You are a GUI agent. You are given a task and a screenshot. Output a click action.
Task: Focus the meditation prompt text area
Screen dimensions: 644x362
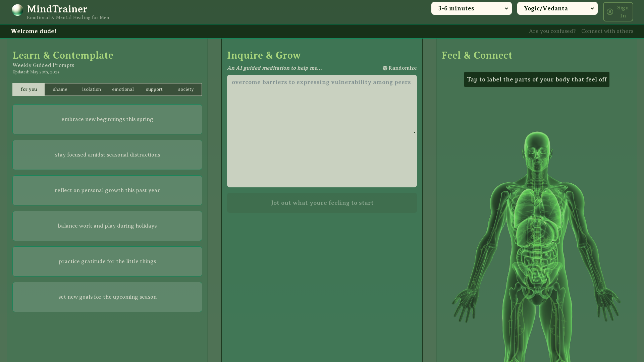click(x=322, y=131)
